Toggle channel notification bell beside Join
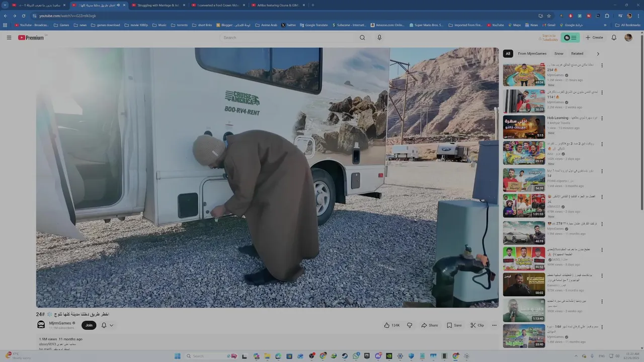This screenshot has height=362, width=644. tap(107, 325)
